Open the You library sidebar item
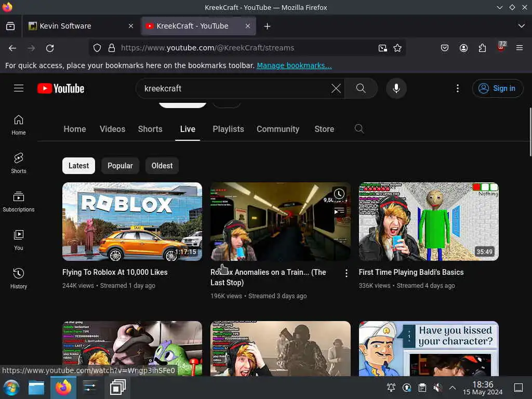 [x=18, y=240]
